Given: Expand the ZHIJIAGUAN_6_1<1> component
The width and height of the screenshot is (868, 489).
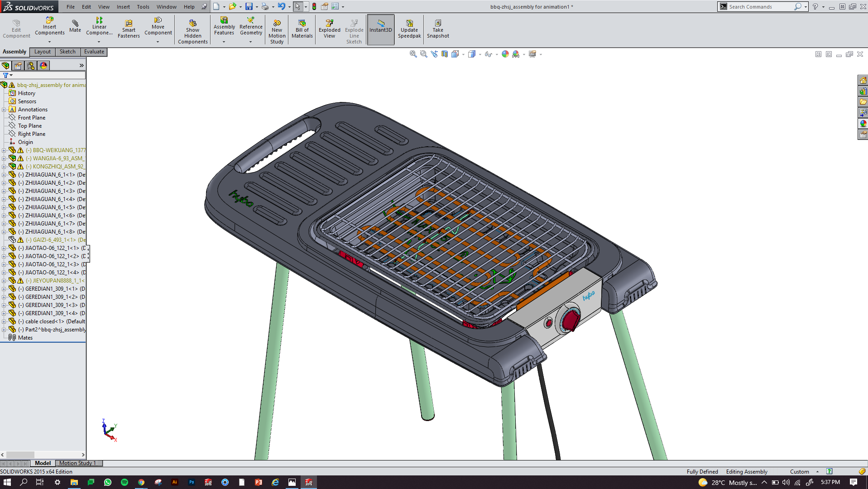Looking at the screenshot, I should click(4, 175).
